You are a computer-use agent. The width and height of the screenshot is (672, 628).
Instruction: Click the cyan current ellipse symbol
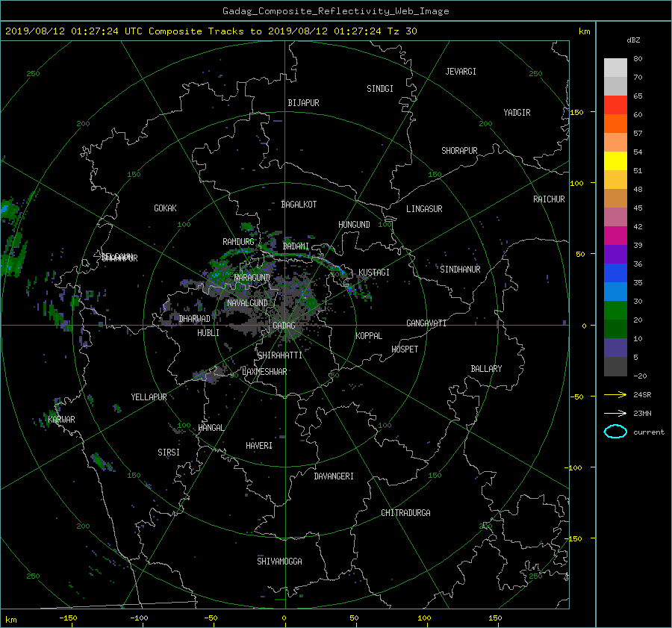[x=615, y=432]
